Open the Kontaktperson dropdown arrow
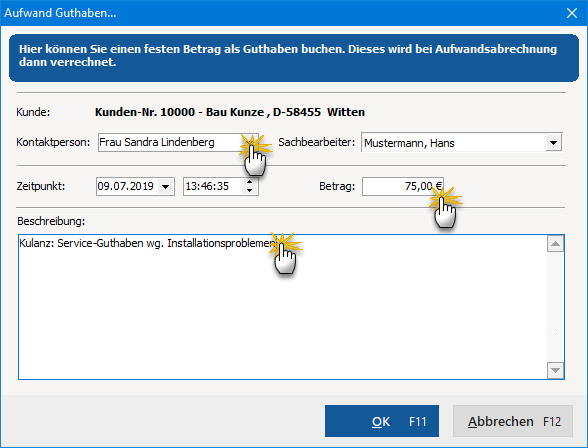Screen dimensions: 588x448 point(250,143)
